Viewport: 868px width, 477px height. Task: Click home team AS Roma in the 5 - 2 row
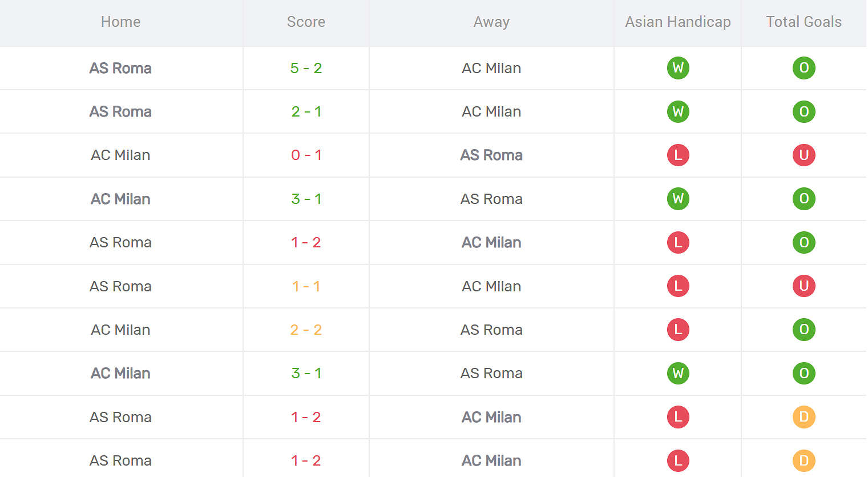(x=120, y=68)
